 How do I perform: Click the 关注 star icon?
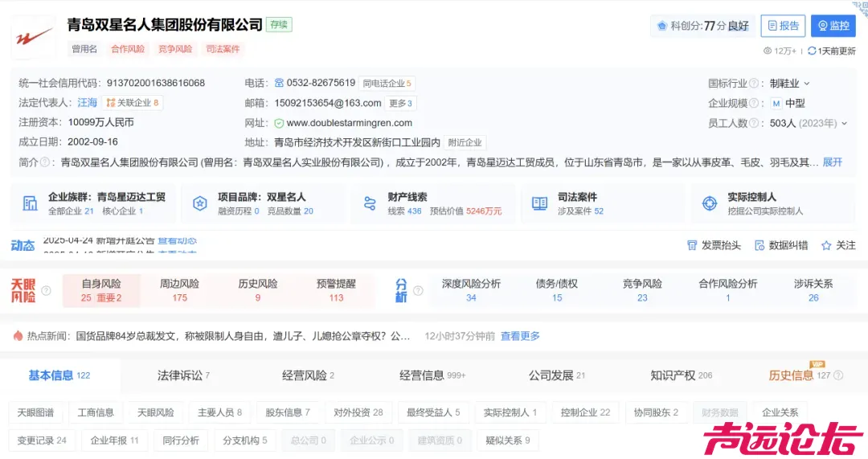pyautogui.click(x=826, y=245)
